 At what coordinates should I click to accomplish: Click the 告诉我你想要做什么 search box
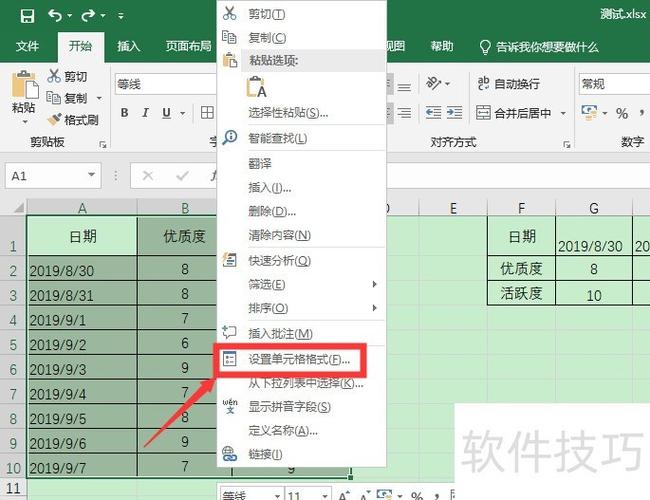539,47
